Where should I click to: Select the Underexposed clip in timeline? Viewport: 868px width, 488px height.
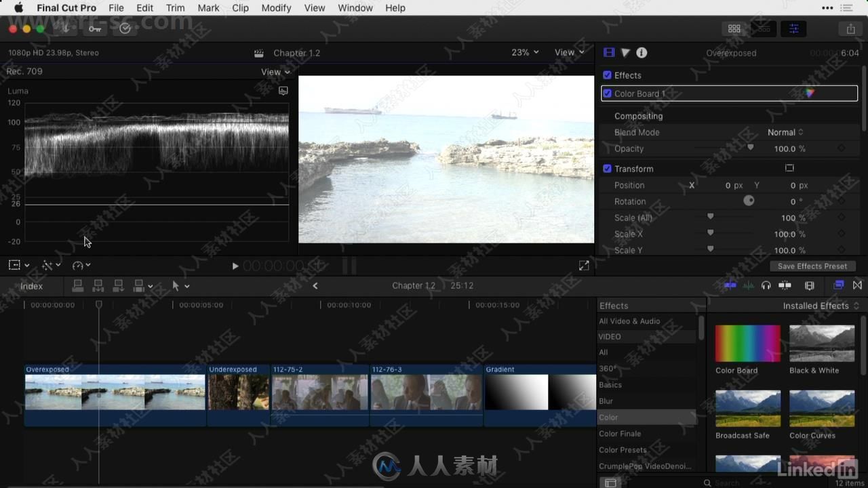238,395
